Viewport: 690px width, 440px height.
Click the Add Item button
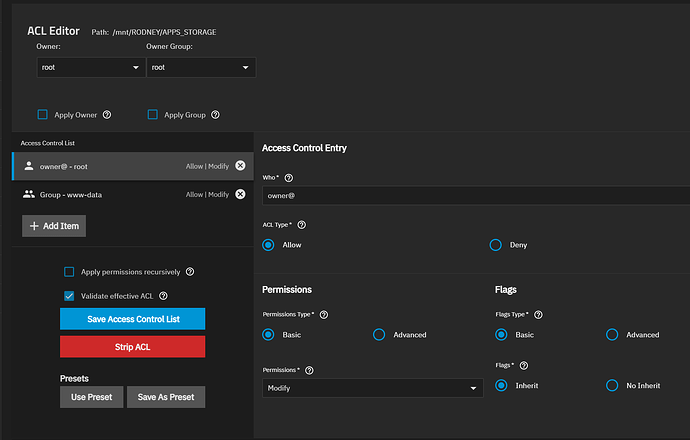[54, 226]
